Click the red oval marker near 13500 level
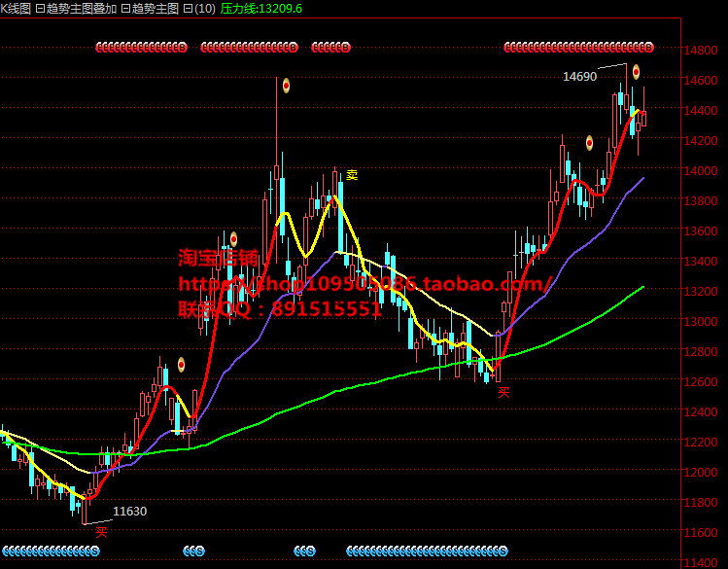Screen dimensions: 728x569 [233, 239]
